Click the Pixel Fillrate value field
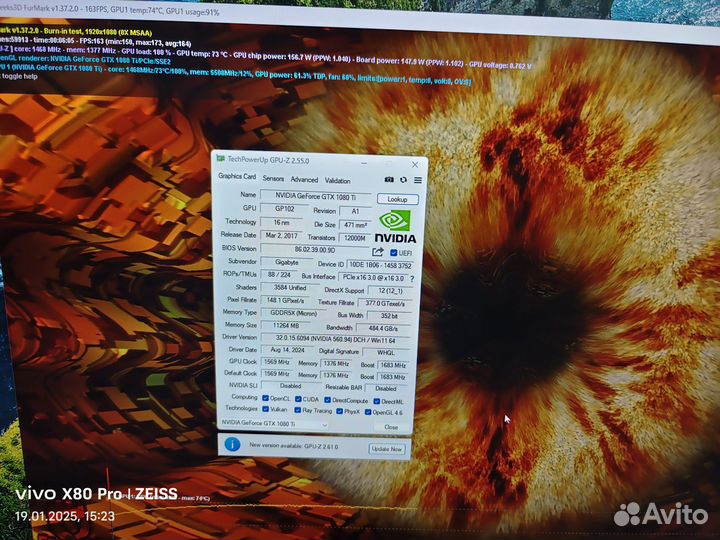Viewport: 720px width, 540px height. point(285,300)
